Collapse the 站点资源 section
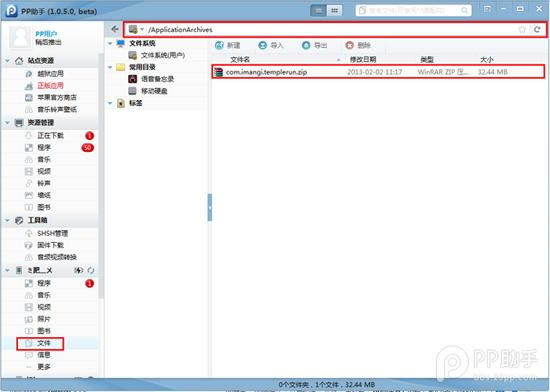Image resolution: width=550 pixels, height=392 pixels. pos(8,61)
